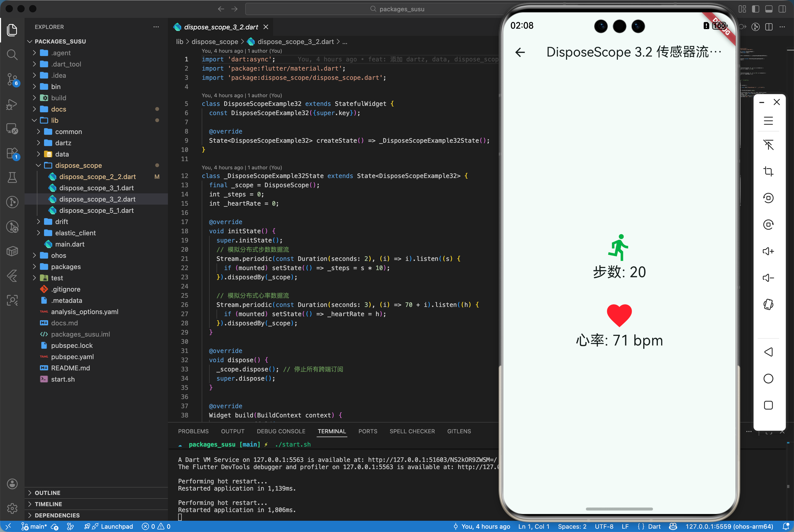Expand the OUTLINE section

48,493
